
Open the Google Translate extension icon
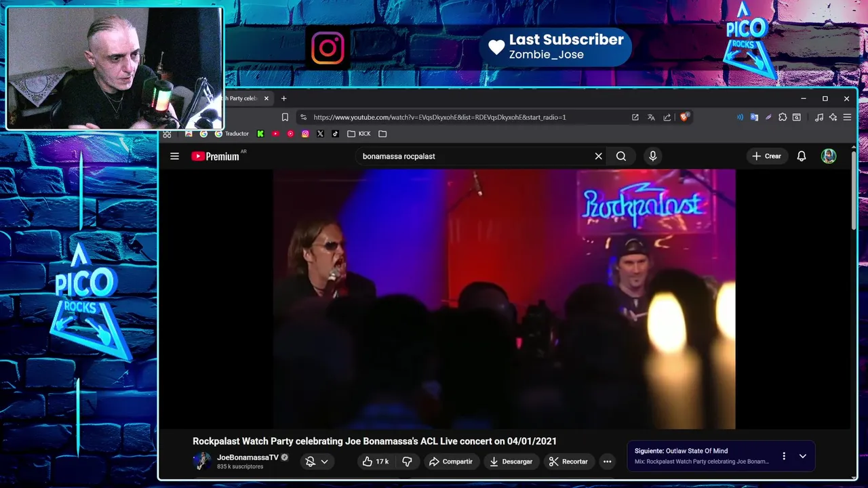(754, 117)
